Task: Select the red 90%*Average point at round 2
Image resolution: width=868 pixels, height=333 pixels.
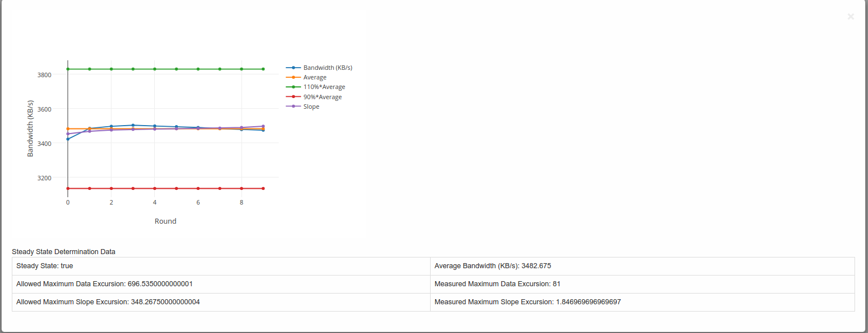Action: 111,188
